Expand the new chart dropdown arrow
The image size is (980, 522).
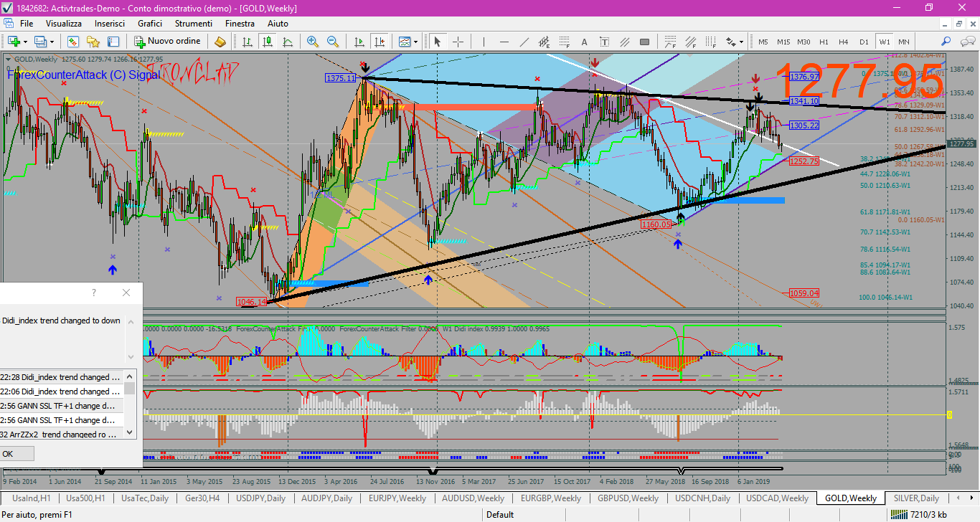[x=27, y=42]
